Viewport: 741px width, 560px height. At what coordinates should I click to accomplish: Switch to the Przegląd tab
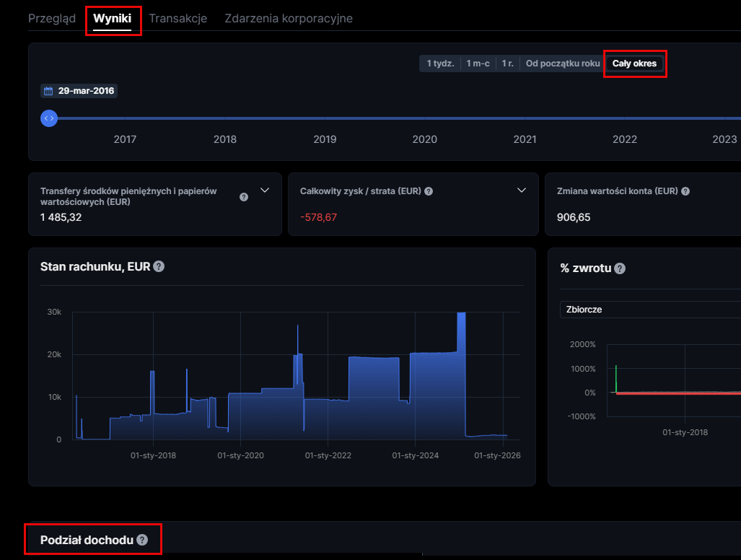click(52, 18)
